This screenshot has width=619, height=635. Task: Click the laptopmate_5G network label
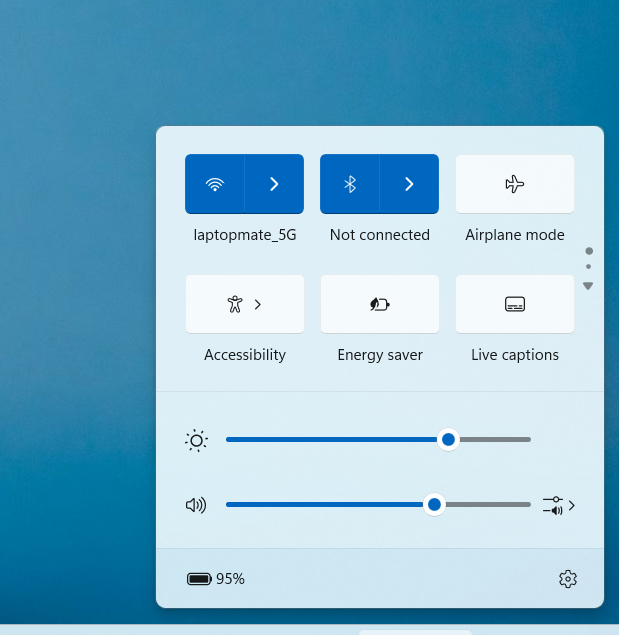pyautogui.click(x=245, y=235)
